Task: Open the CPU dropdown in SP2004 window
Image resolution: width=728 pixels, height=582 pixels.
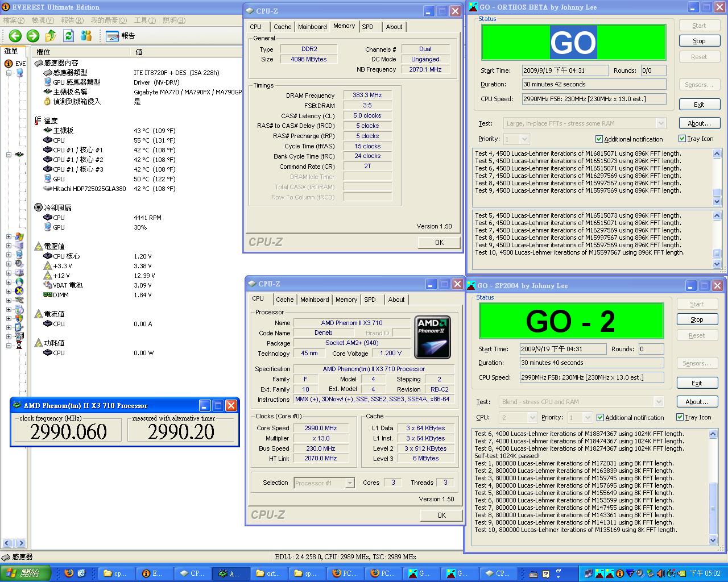Action: pyautogui.click(x=532, y=418)
